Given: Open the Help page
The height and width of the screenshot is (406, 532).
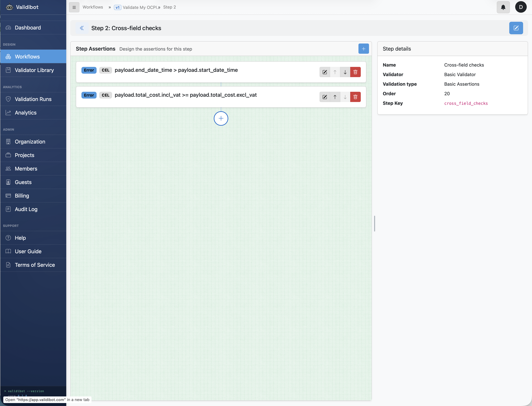Looking at the screenshot, I should click(x=33, y=238).
